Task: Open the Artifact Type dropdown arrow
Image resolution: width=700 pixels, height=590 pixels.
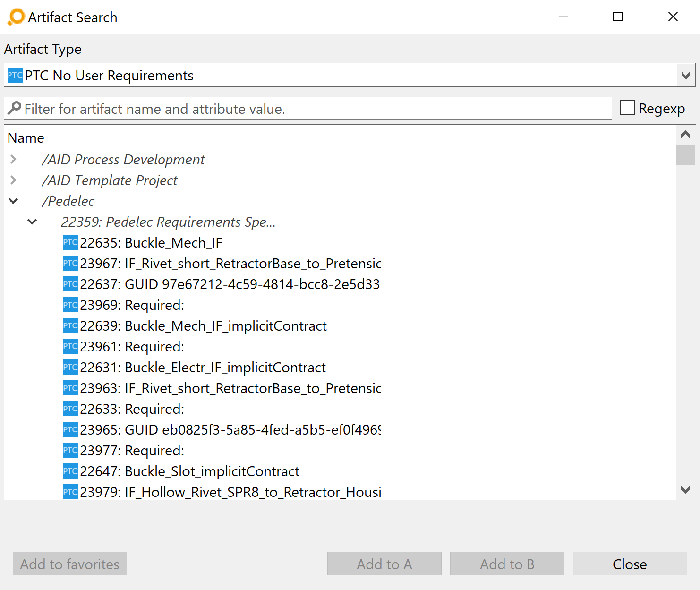Action: click(686, 75)
